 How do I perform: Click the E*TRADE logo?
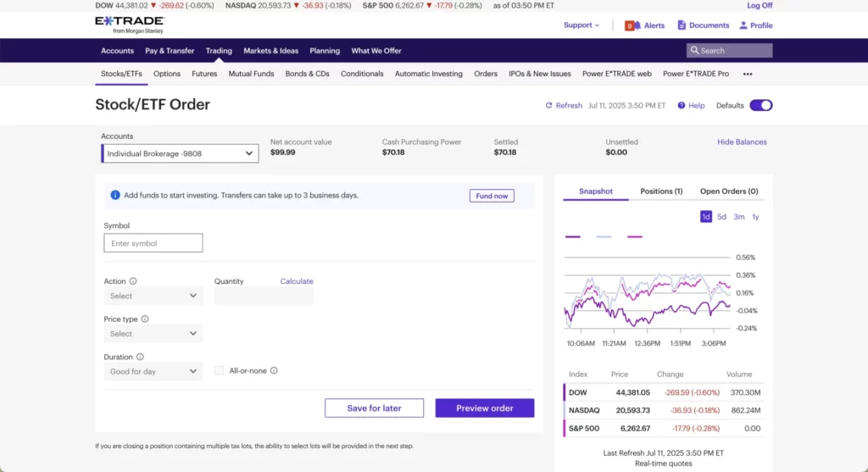click(x=130, y=25)
